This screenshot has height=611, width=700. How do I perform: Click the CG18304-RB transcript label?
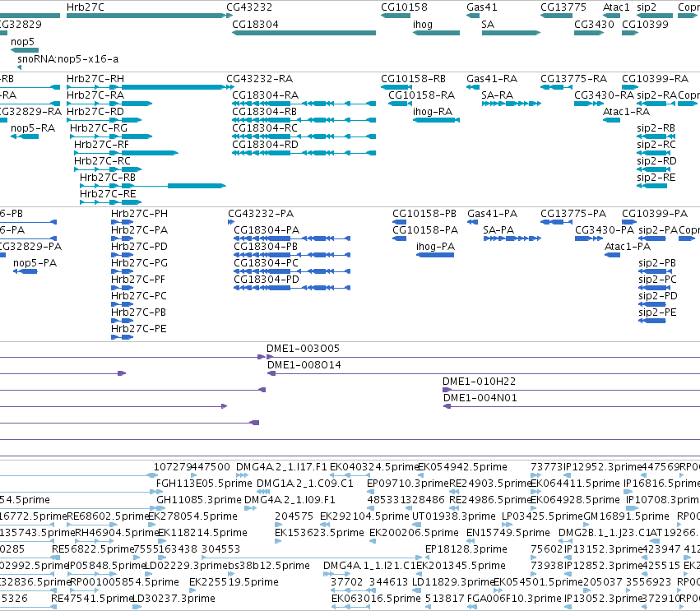click(264, 112)
